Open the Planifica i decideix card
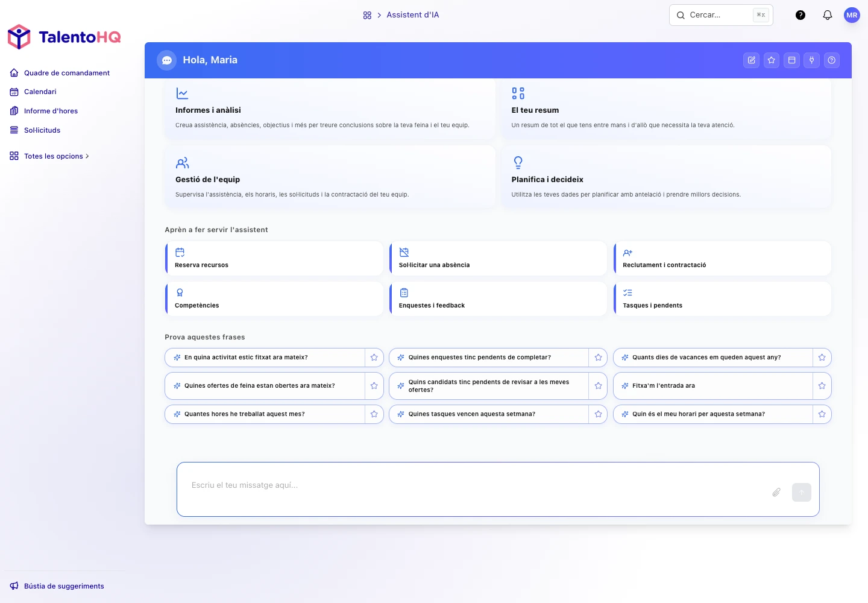Image resolution: width=868 pixels, height=603 pixels. tap(666, 177)
